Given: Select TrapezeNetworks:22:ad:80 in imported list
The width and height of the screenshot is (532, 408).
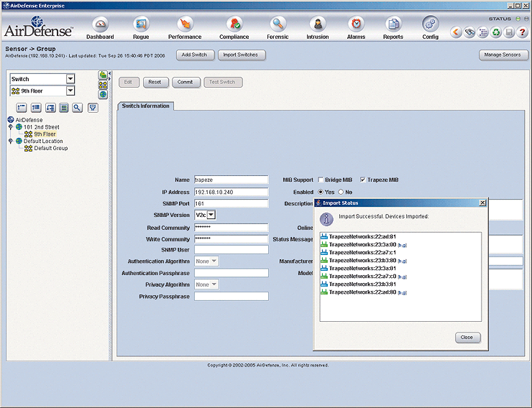Looking at the screenshot, I should click(x=364, y=292).
